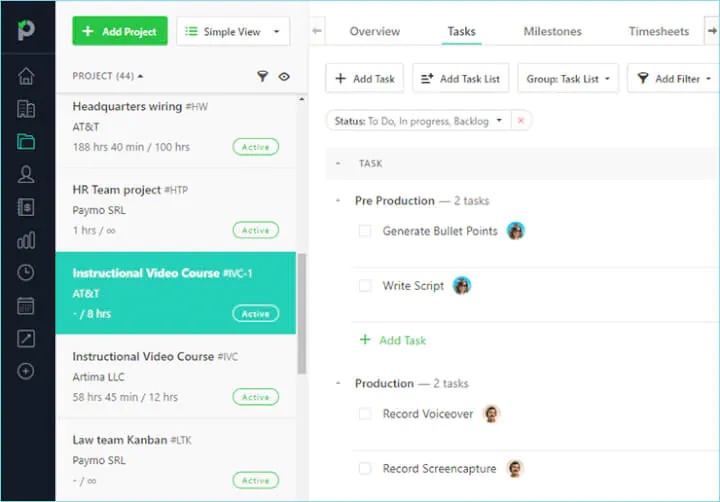Open the Status filter dropdown
Viewport: 720px width, 502px height.
point(418,121)
